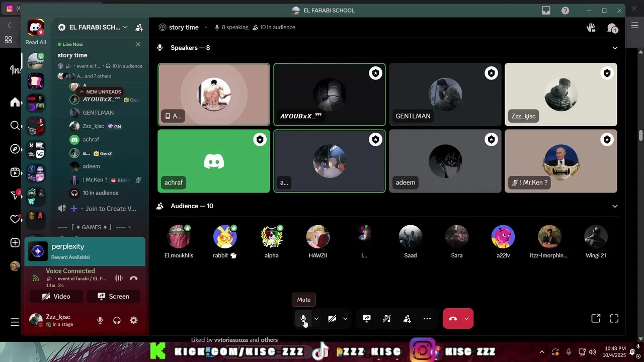
Task: Collapse the GAMES category
Action: pos(94,227)
